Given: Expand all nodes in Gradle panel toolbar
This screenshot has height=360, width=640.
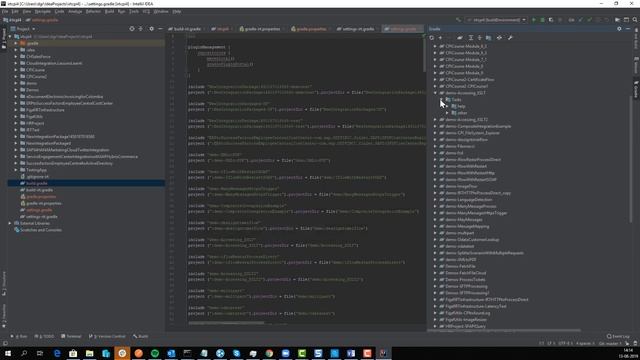Looking at the screenshot, I should (471, 38).
